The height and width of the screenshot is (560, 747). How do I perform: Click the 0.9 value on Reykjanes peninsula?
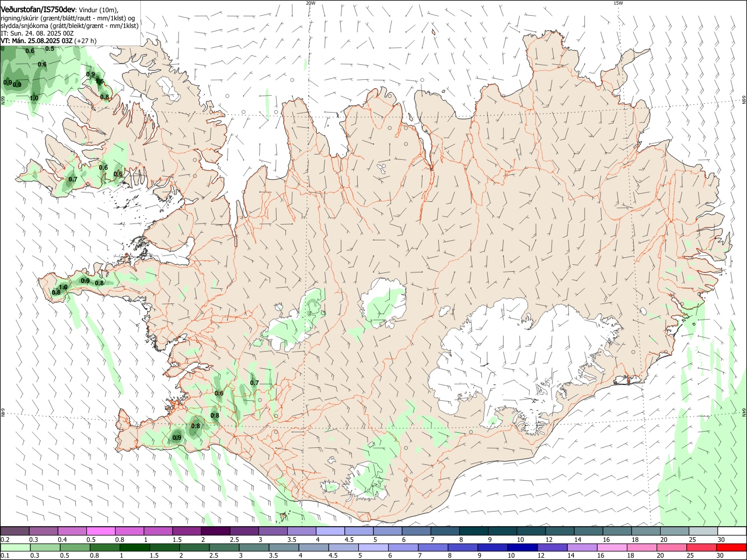pos(177,437)
